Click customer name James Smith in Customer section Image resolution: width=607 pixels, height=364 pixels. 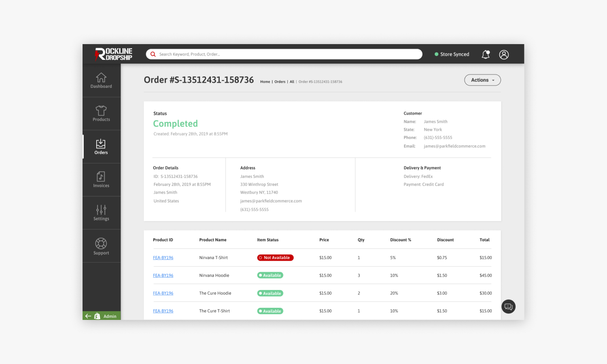click(435, 121)
